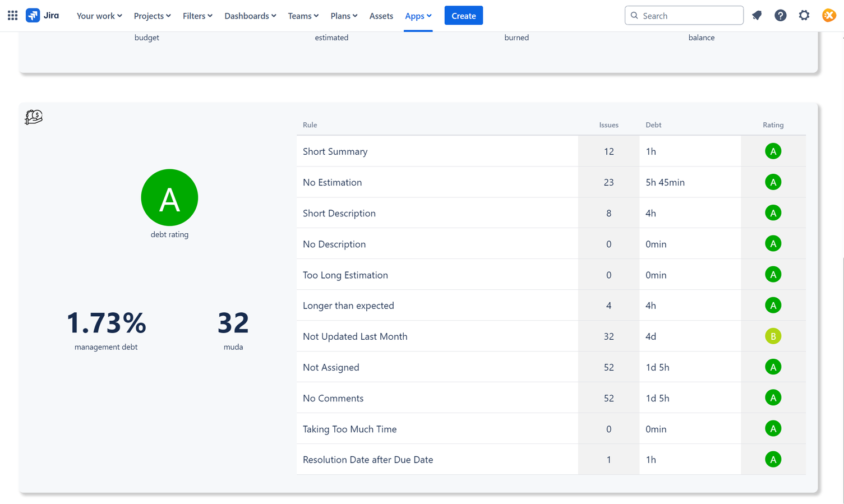This screenshot has width=844, height=504.
Task: Expand the Projects dropdown
Action: tap(152, 16)
